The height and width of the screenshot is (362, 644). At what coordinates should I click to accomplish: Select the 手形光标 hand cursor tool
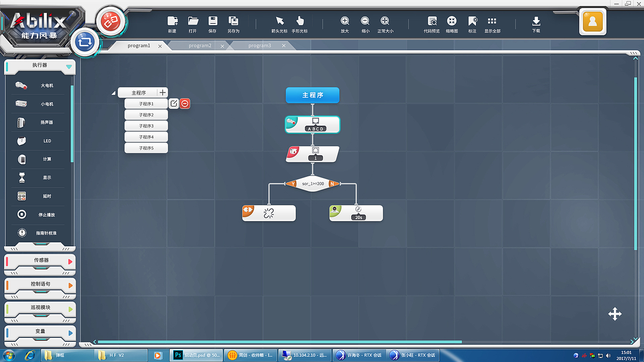click(x=300, y=21)
